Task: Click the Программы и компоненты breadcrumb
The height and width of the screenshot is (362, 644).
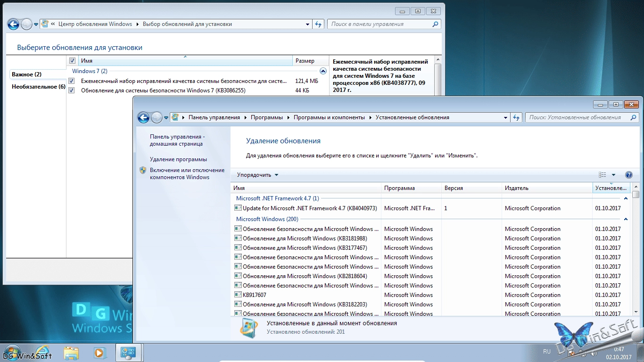Action: click(329, 117)
